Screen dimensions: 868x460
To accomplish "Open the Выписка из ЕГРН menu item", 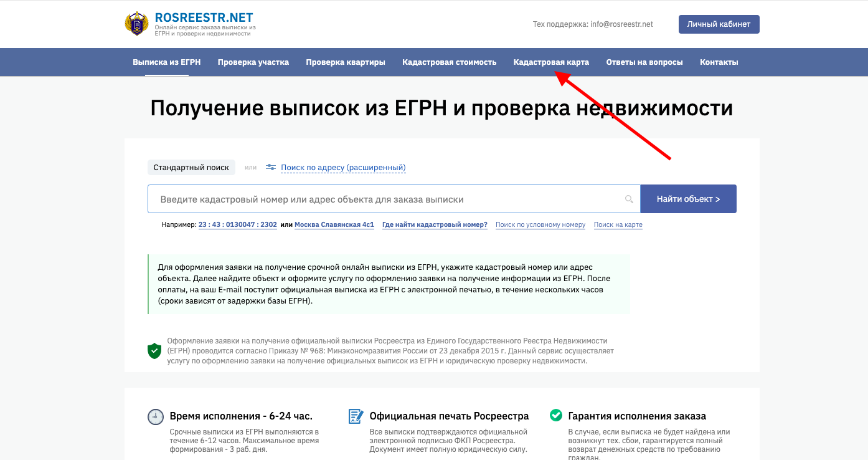I will click(x=166, y=62).
